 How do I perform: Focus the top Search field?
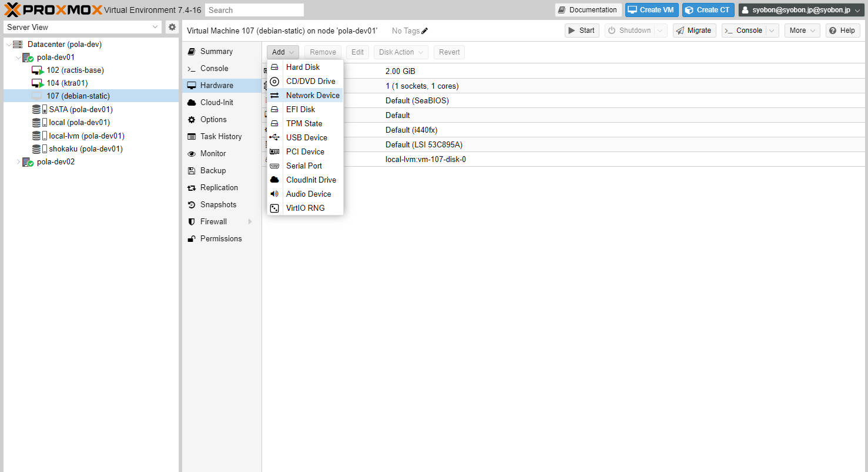coord(254,10)
